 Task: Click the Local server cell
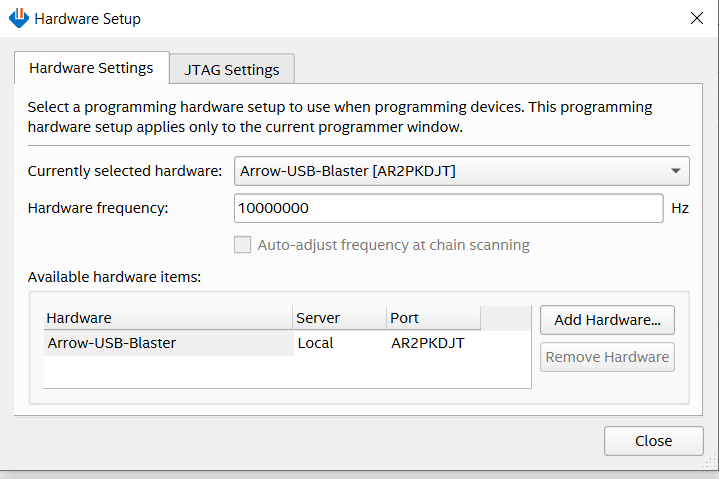point(315,343)
